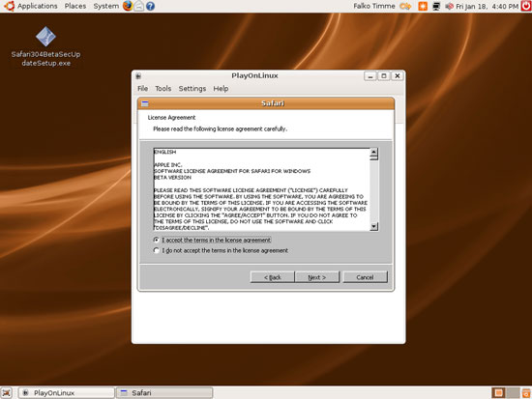Click the Back button in the Safari installer
The image size is (532, 399).
coord(273,277)
